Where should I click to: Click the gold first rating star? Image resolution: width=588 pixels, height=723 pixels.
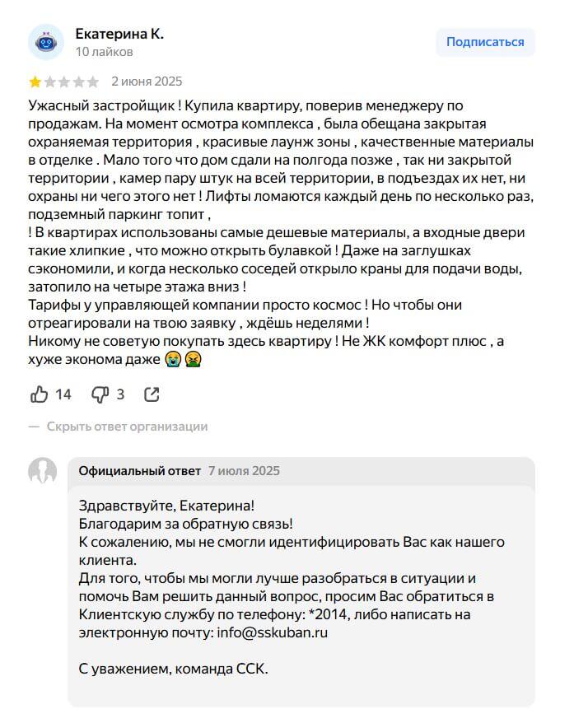pyautogui.click(x=35, y=82)
